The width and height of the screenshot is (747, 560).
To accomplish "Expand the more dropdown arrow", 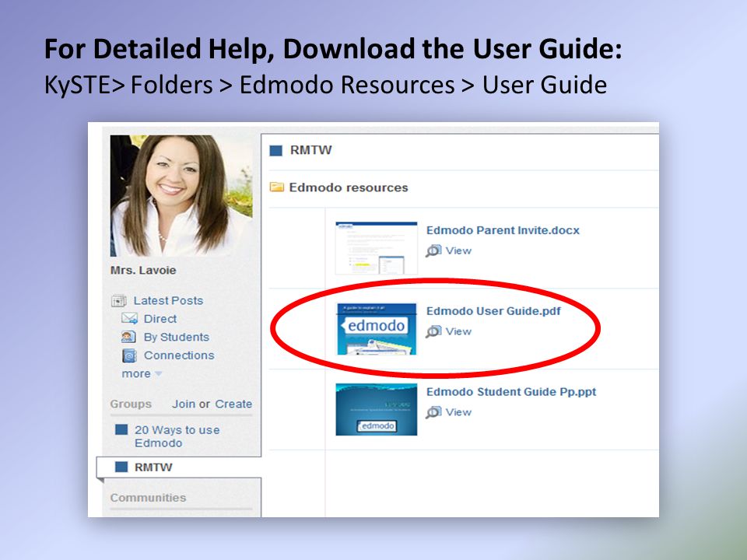I will pyautogui.click(x=158, y=374).
